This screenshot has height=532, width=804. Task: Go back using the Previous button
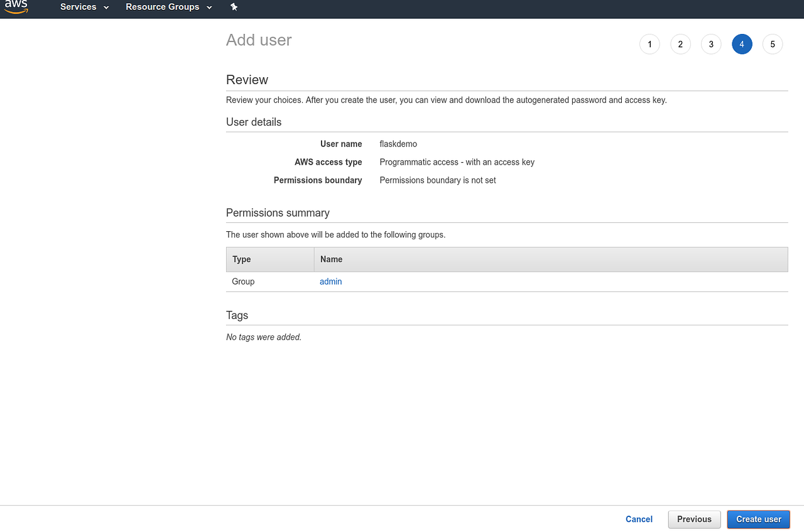(x=694, y=519)
